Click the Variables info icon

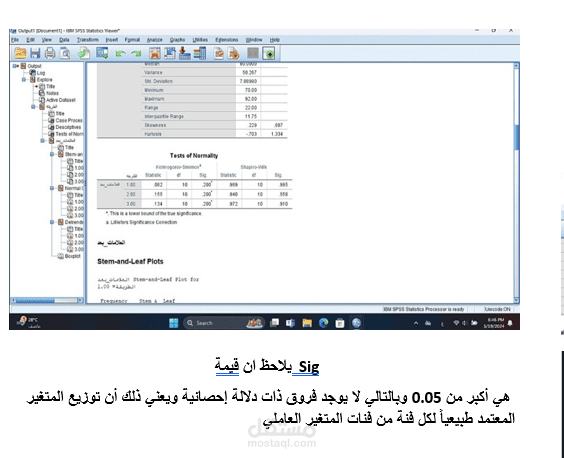click(200, 53)
